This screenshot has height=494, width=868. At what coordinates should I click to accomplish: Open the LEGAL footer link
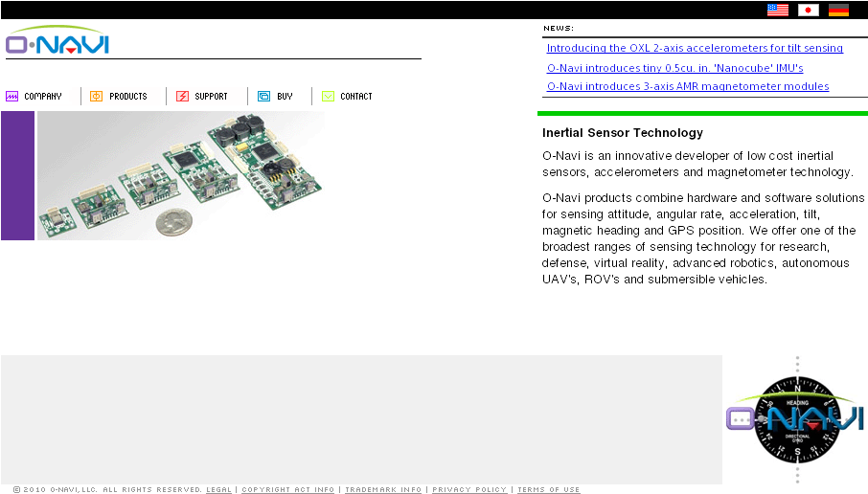pyautogui.click(x=218, y=489)
